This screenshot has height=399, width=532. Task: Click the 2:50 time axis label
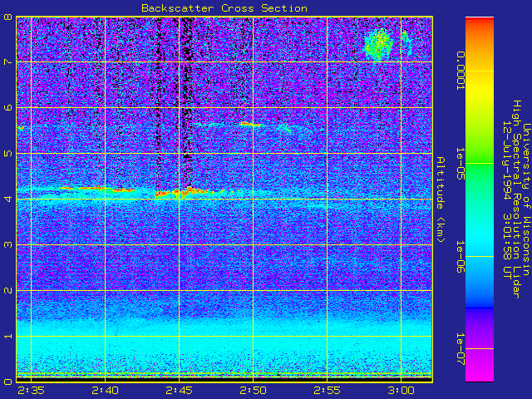253,391
